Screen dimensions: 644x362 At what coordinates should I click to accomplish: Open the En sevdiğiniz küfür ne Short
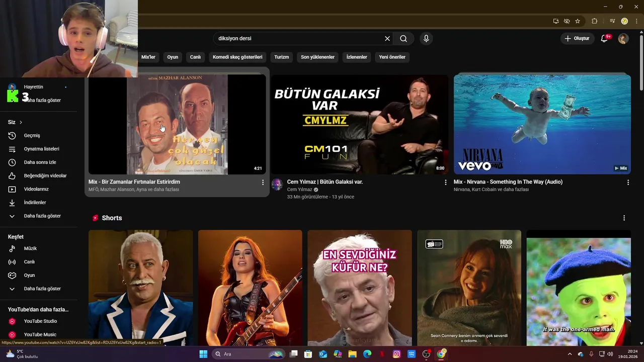click(x=360, y=288)
